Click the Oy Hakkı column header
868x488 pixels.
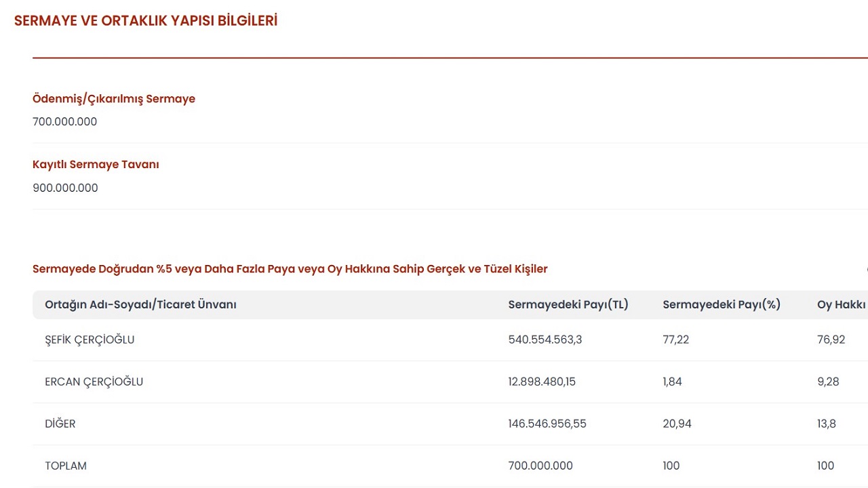point(841,305)
